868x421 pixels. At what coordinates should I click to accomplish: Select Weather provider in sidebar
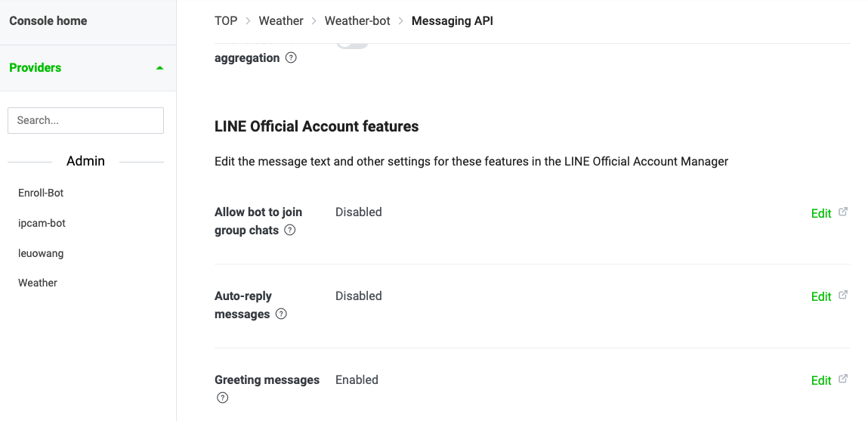point(38,283)
